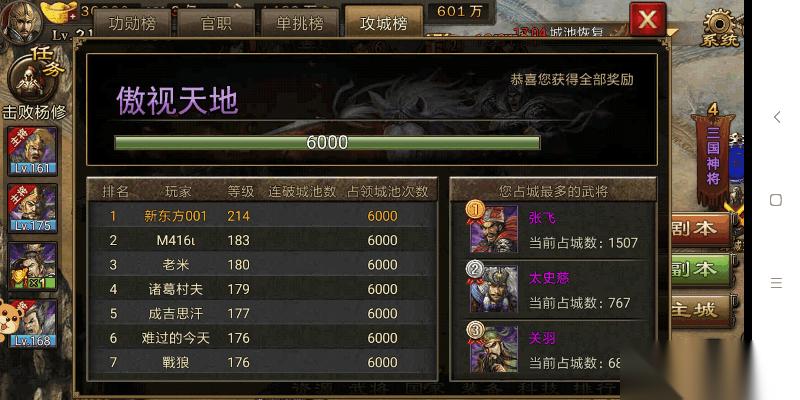Tap the 任务 quest icon

(34, 76)
